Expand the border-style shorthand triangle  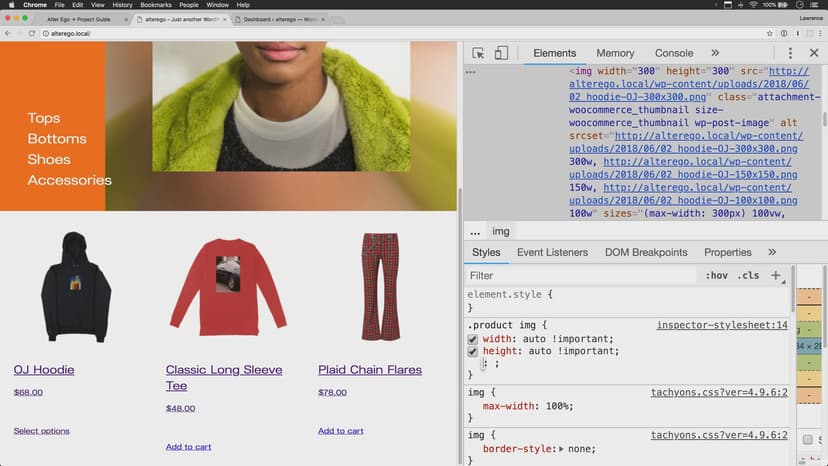[562, 449]
